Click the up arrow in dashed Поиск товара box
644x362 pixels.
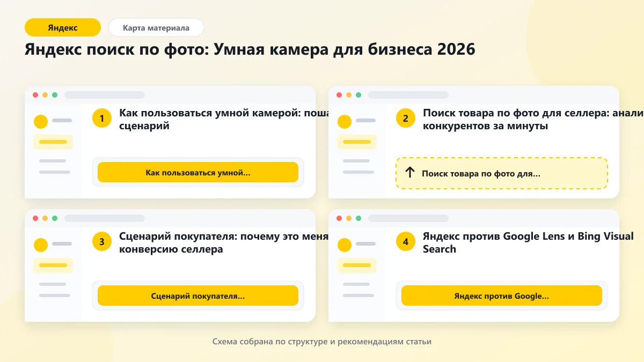(410, 173)
